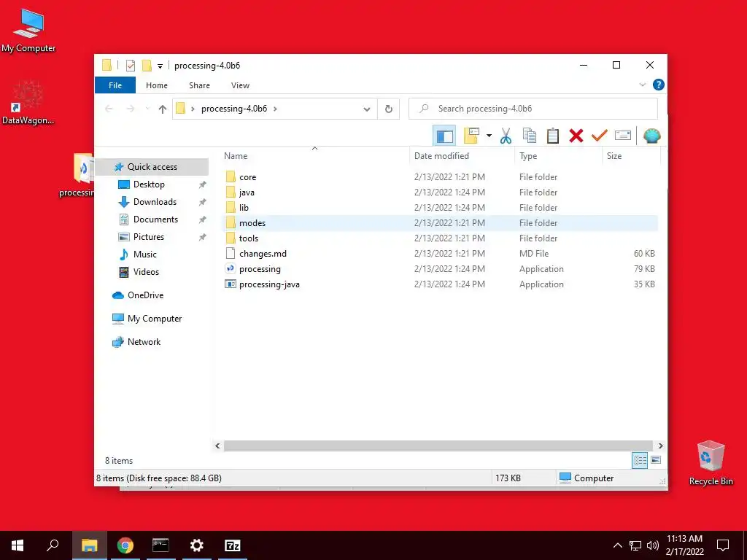The image size is (747, 560).
Task: Click the Copy pages icon
Action: 530,136
